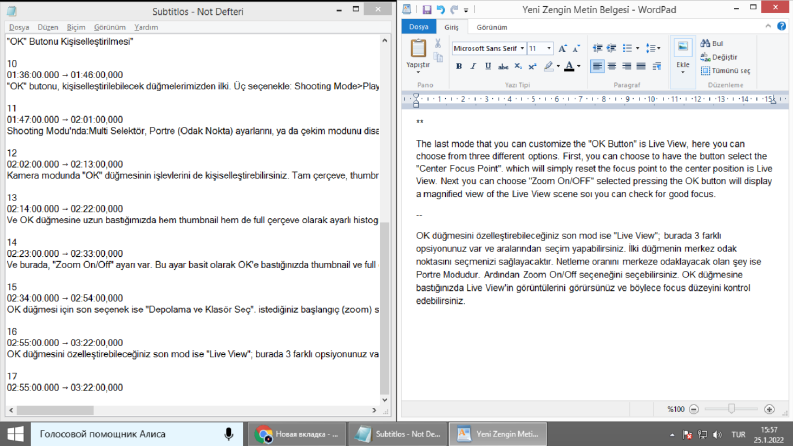Apply strikethrough text formatting
The width and height of the screenshot is (793, 446).
click(503, 66)
